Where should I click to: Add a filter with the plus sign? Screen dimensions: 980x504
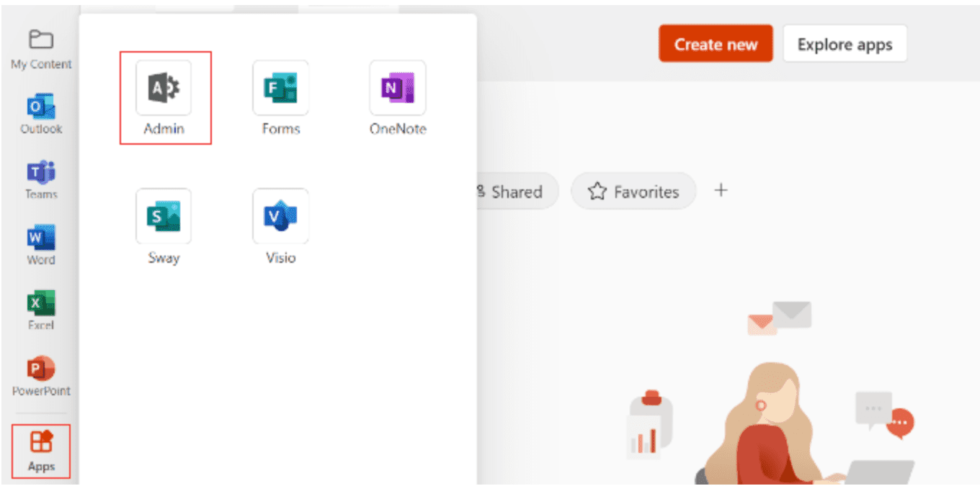click(x=721, y=190)
